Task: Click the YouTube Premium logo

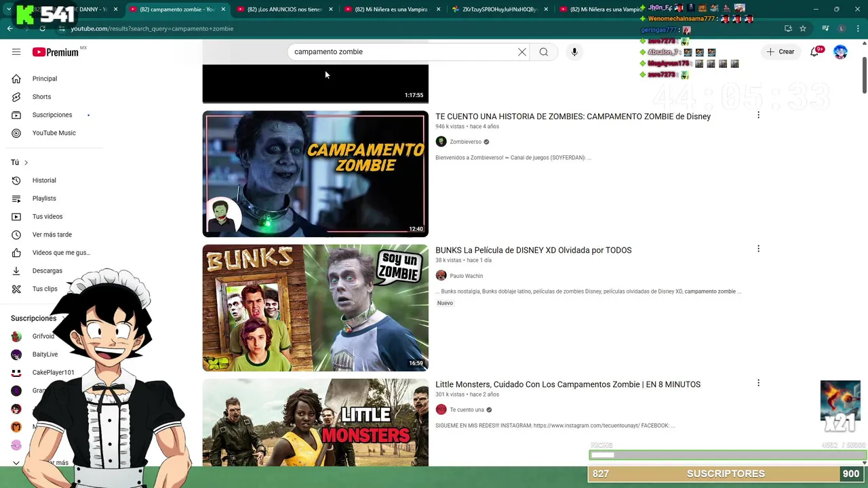Action: click(x=56, y=52)
